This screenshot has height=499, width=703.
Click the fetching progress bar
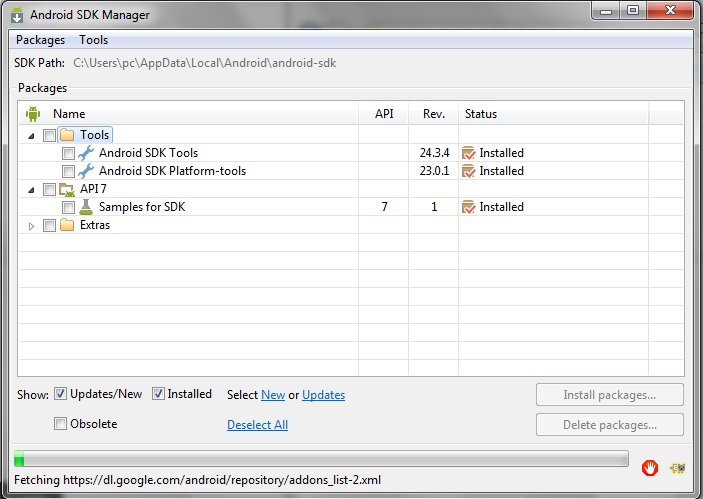[x=320, y=459]
